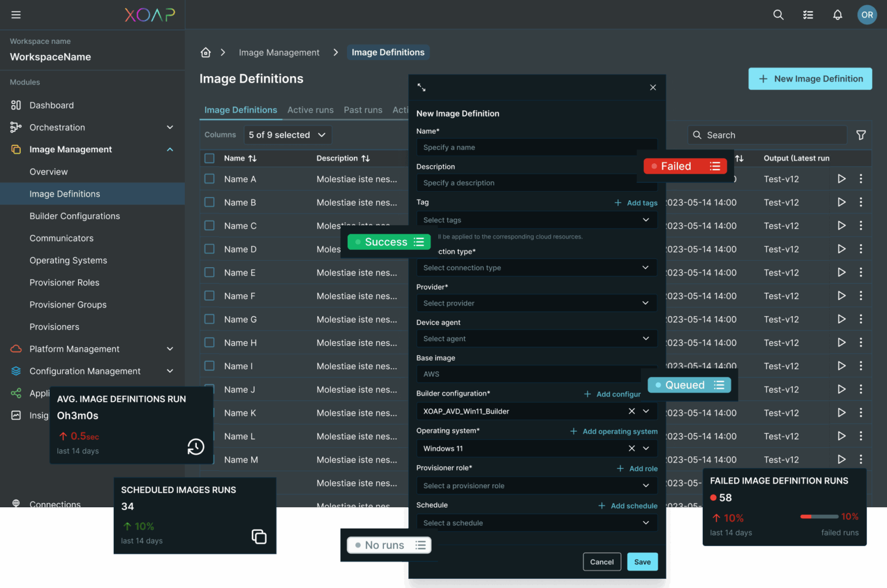The image size is (887, 588).
Task: Collapse the Image Management section
Action: (170, 149)
